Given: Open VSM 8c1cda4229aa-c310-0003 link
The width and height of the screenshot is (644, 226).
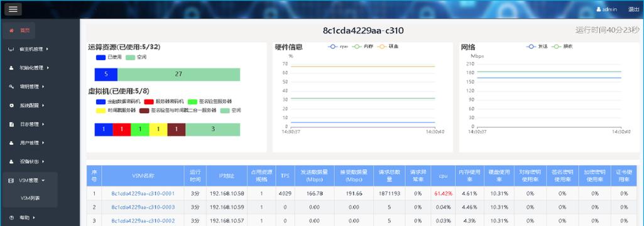Looking at the screenshot, I should (143, 207).
